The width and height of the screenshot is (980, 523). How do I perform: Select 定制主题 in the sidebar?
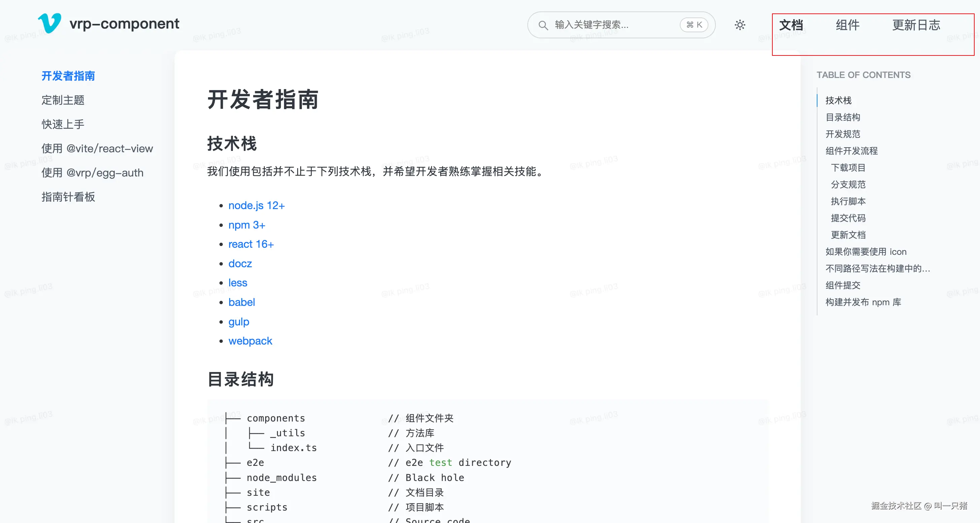point(63,100)
